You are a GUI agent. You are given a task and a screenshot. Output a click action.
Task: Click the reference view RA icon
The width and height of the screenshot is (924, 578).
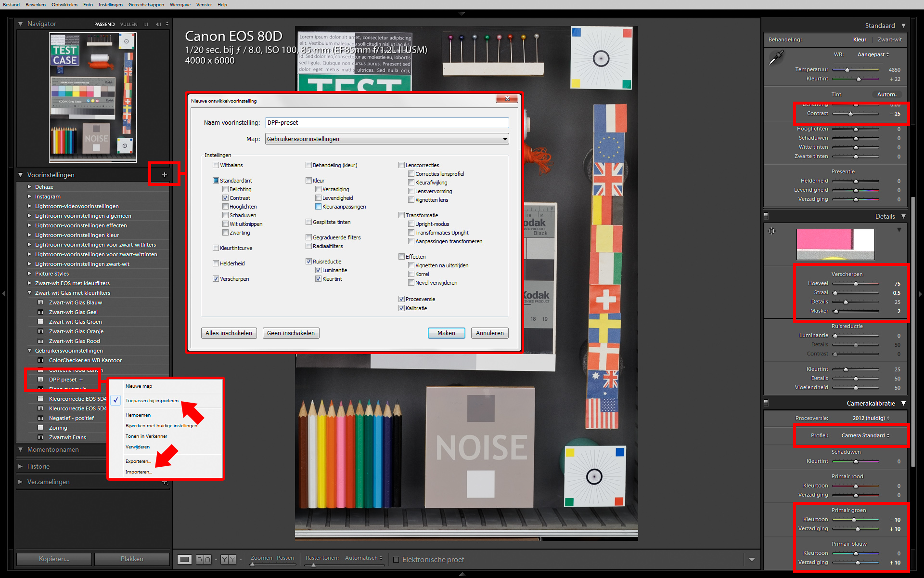tap(204, 559)
